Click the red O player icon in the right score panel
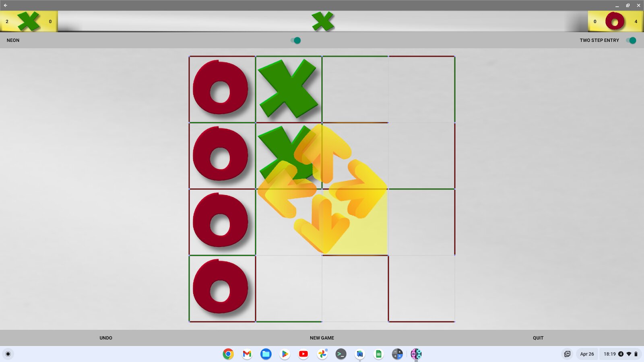Viewport: 644px width, 362px height. pos(615,21)
